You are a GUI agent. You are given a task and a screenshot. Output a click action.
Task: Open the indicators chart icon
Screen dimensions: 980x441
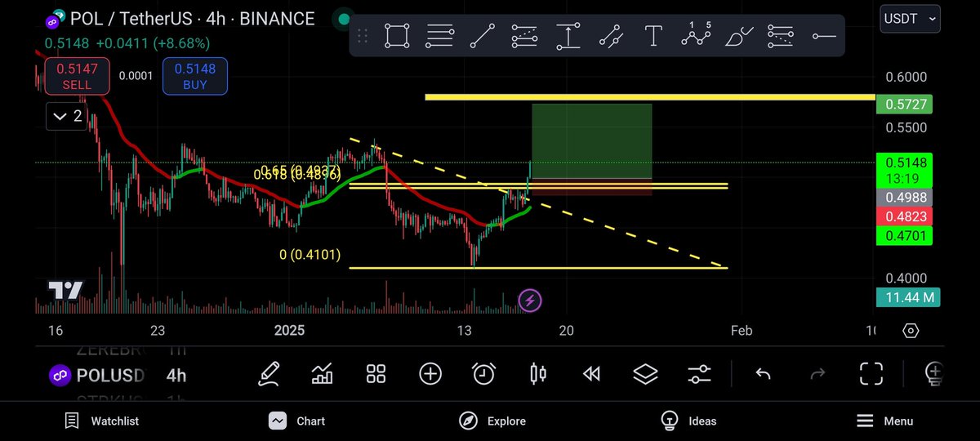323,374
